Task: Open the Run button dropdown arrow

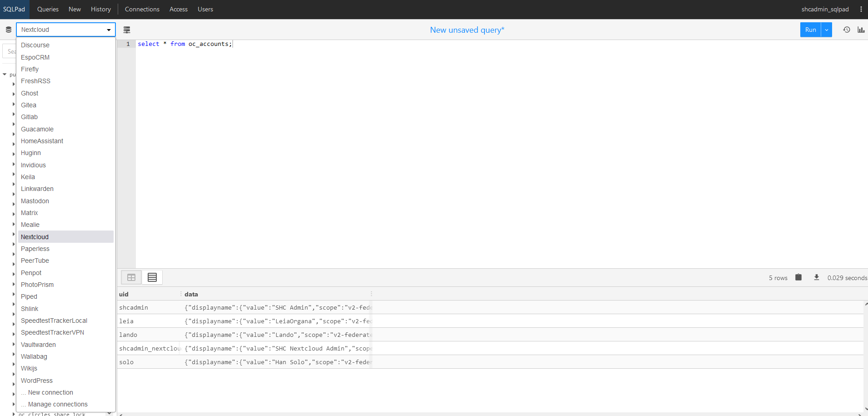Action: pyautogui.click(x=827, y=30)
